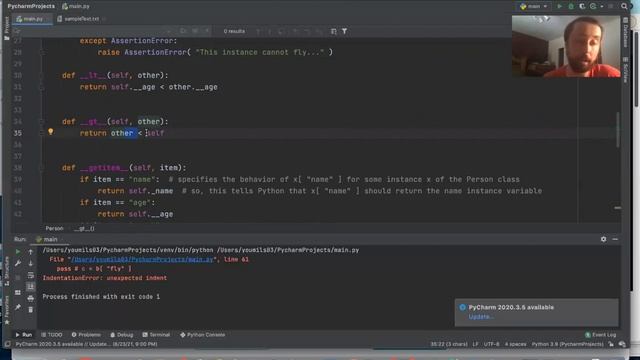Click the status bar update message text
Image resolution: width=640 pixels, height=360 pixels.
pos(86,344)
